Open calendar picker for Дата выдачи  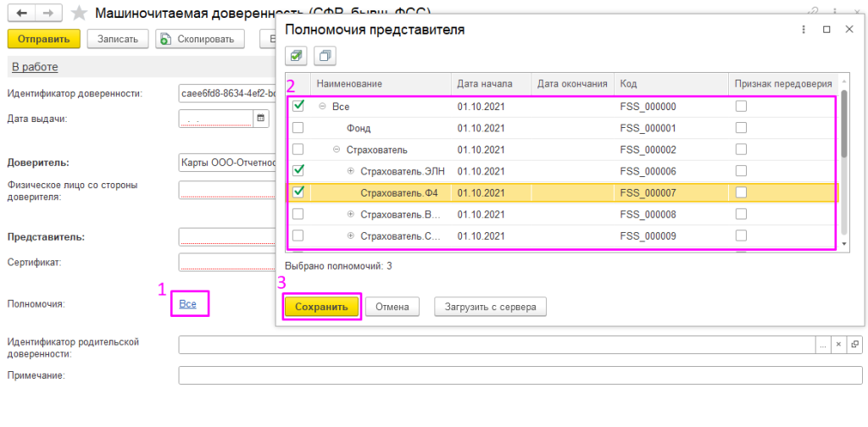tap(260, 118)
